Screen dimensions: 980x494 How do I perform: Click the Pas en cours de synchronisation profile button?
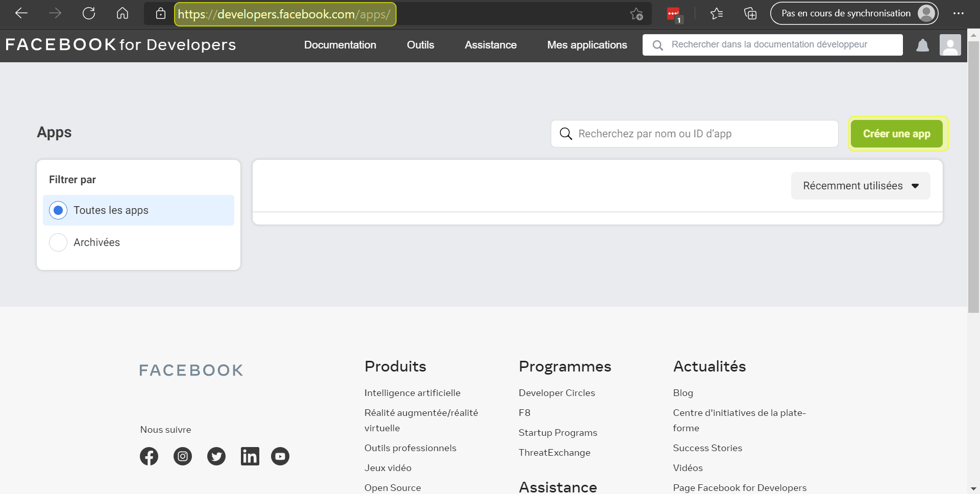click(854, 13)
